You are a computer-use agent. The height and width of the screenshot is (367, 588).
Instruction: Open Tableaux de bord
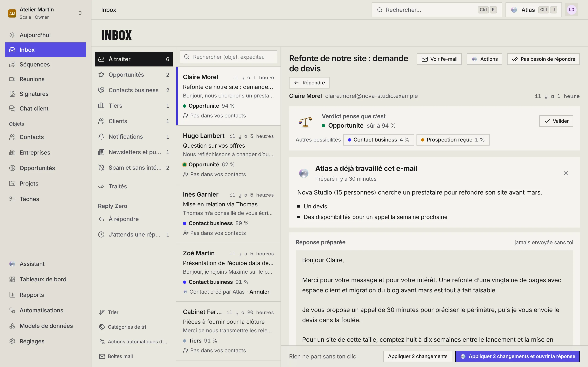click(x=46, y=279)
